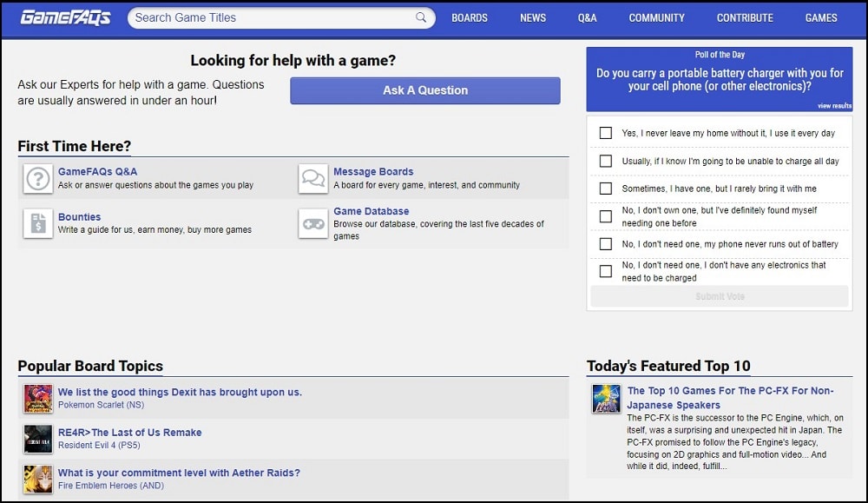
Task: Click the 'Looking for help with a game?' heading
Action: (293, 61)
